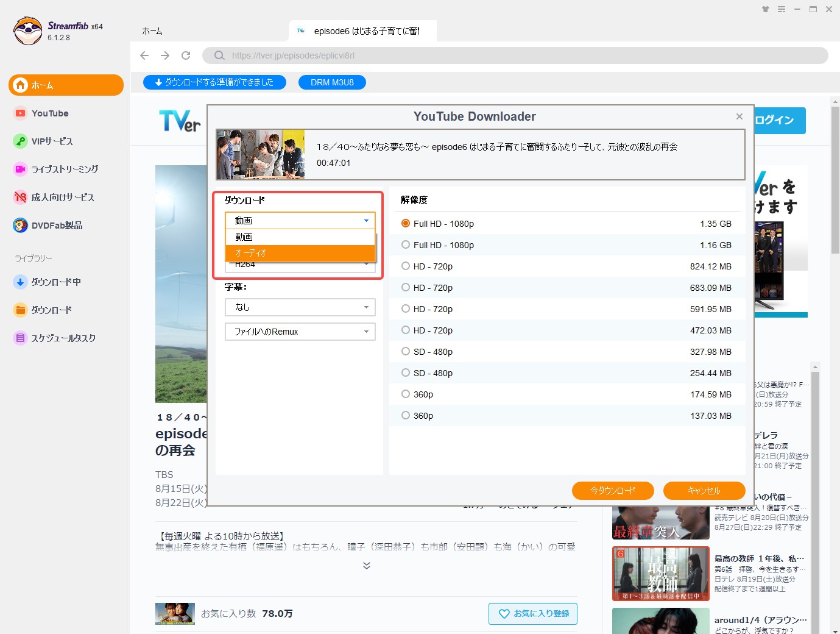Click the DRM M3U8 button
This screenshot has width=840, height=634.
[332, 82]
